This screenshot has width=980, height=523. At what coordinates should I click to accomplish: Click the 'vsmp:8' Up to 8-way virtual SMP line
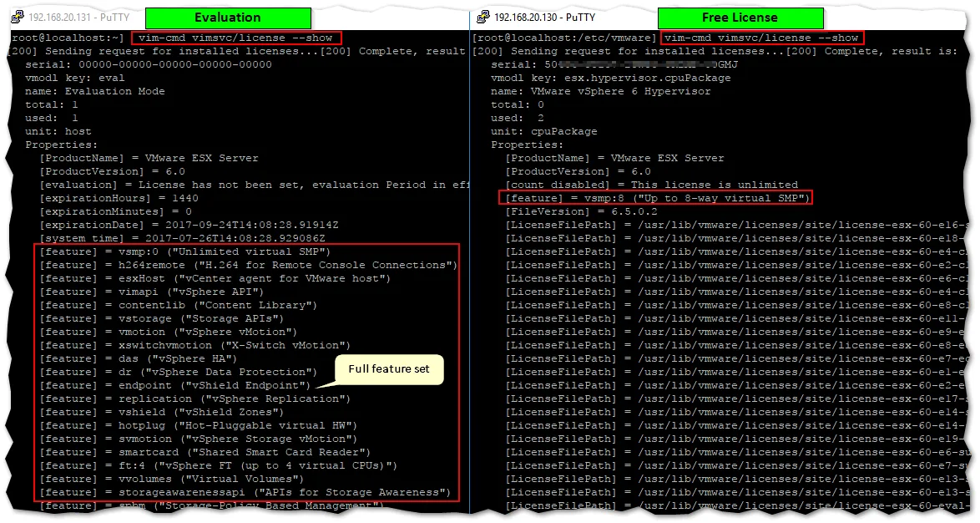(658, 198)
